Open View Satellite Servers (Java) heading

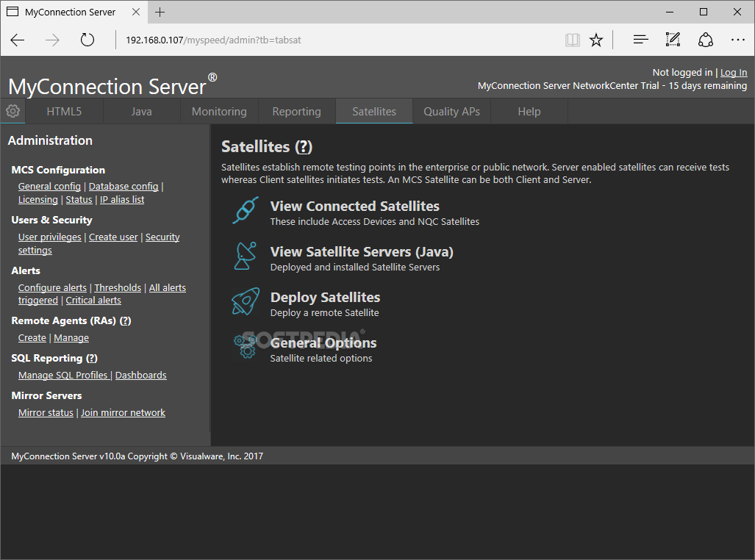point(362,252)
